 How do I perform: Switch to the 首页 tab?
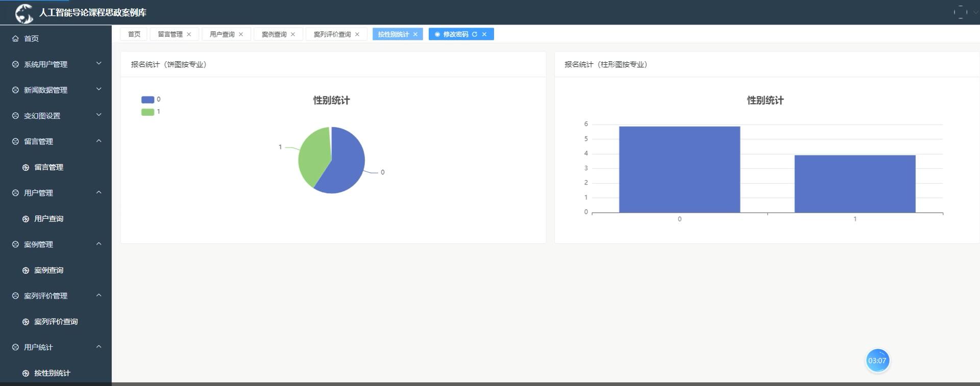click(134, 34)
